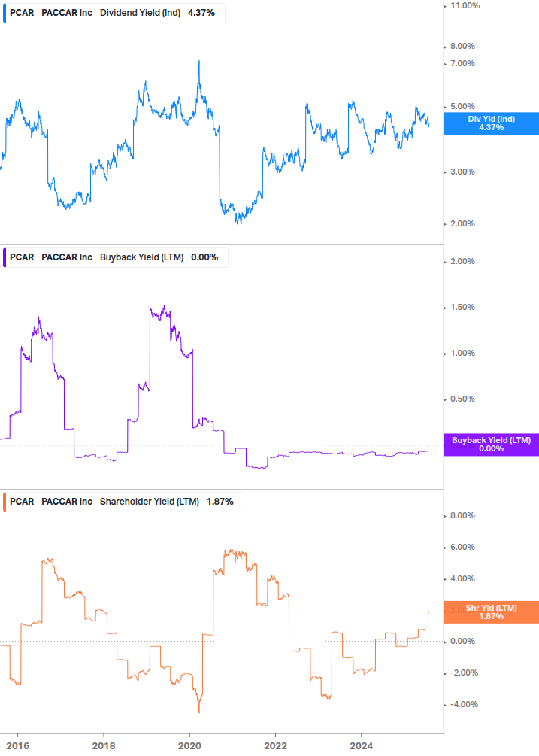Click the PCAR Dividend Yield (Ind) legend
The height and width of the screenshot is (756, 539).
[x=114, y=13]
